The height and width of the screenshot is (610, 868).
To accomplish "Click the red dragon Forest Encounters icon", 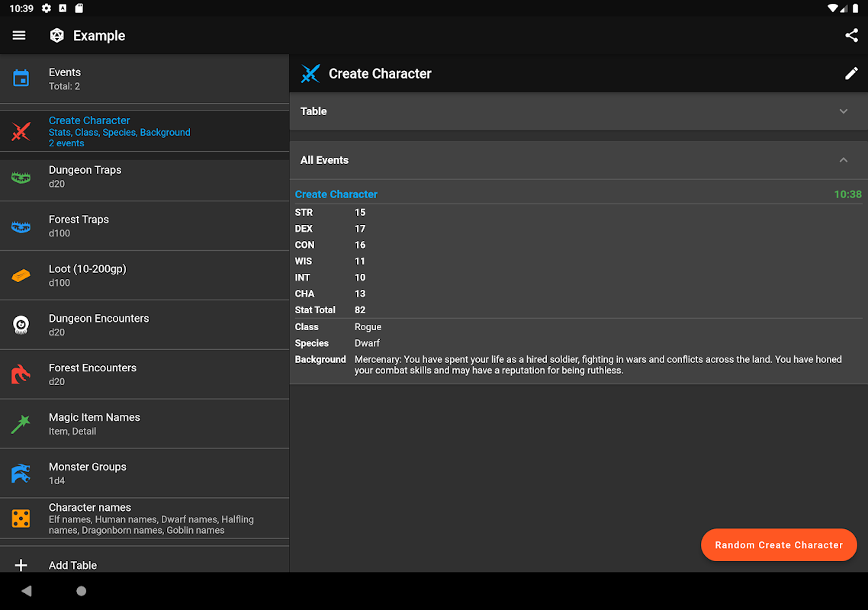I will 21,374.
